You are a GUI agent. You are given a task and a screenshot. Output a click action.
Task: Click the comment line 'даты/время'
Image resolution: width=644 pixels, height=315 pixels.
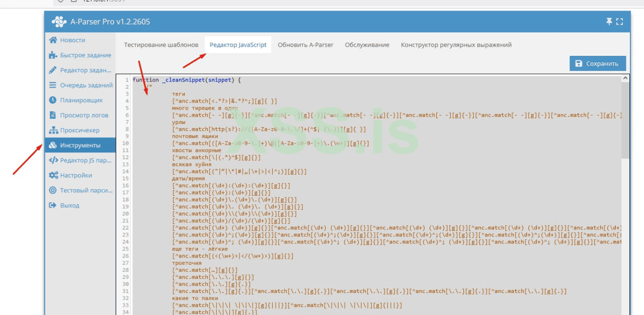pos(189,179)
